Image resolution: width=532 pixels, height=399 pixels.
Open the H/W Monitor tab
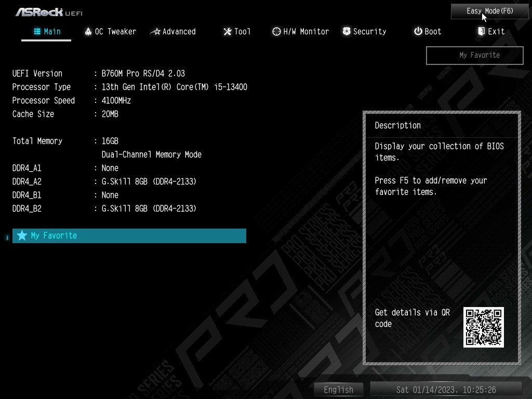coord(301,32)
